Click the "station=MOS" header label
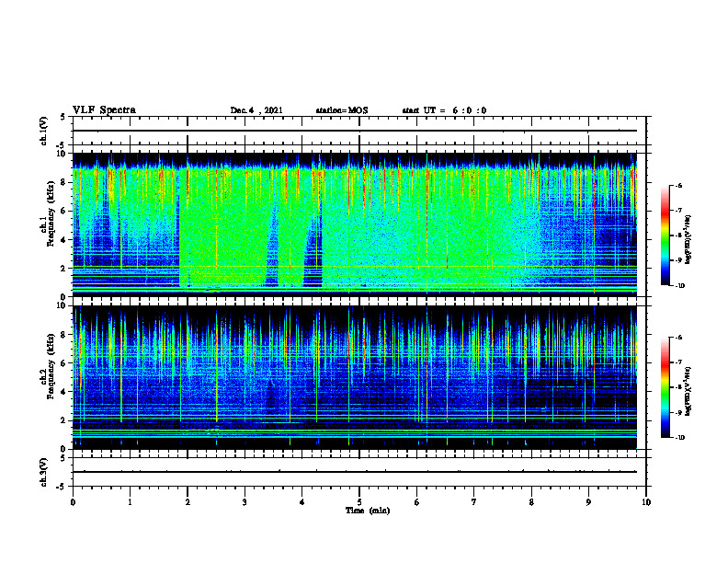 [342, 110]
